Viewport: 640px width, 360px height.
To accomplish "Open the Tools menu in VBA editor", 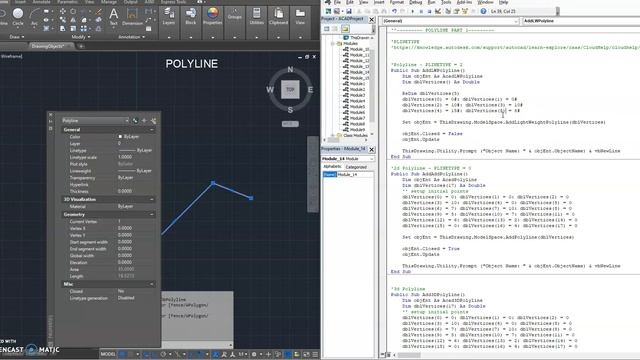I will pyautogui.click(x=446, y=2).
